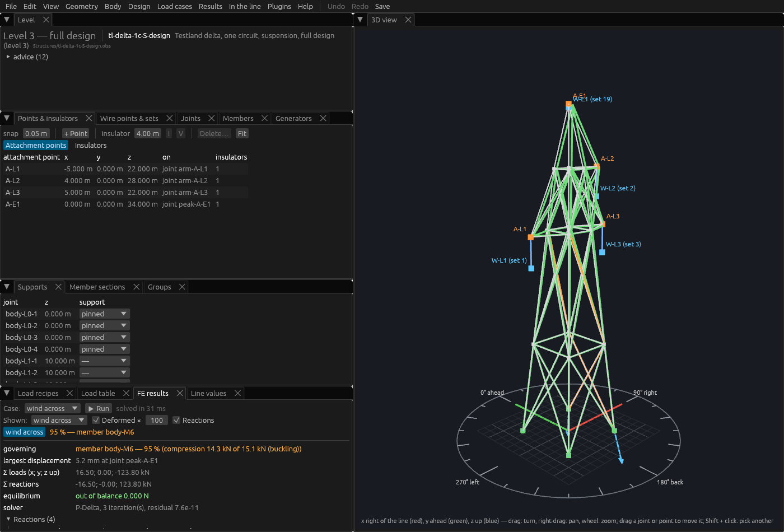Select the wind across result chip
Screen dimensions: 784x532
click(24, 432)
